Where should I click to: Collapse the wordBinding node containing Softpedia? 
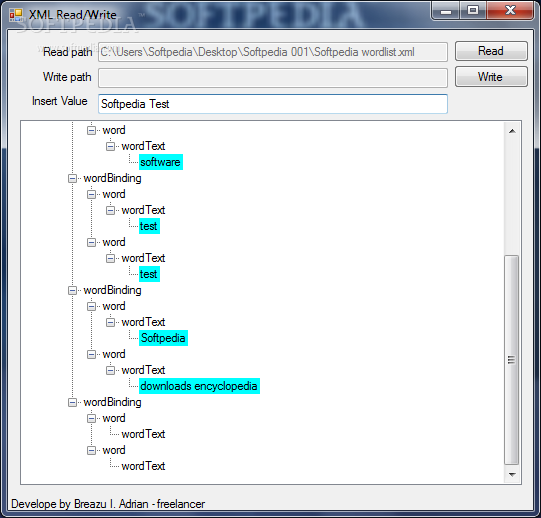(x=72, y=291)
